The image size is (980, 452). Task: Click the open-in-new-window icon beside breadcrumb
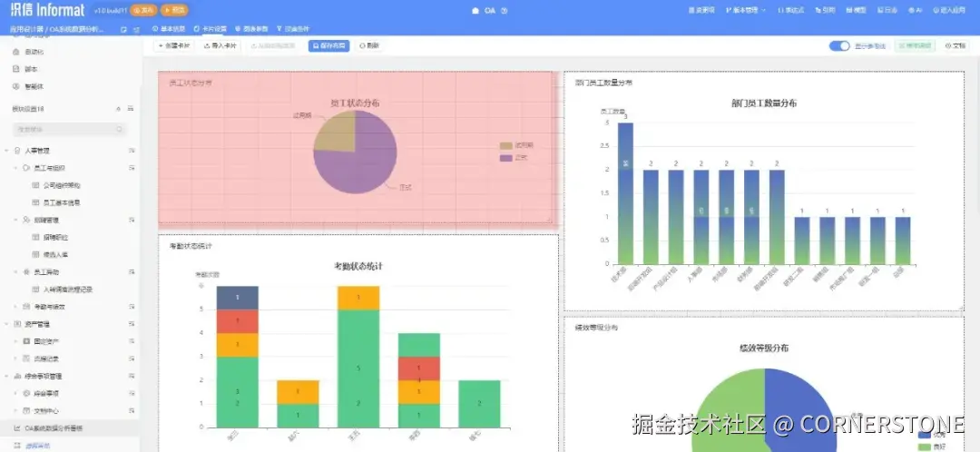pos(123,29)
